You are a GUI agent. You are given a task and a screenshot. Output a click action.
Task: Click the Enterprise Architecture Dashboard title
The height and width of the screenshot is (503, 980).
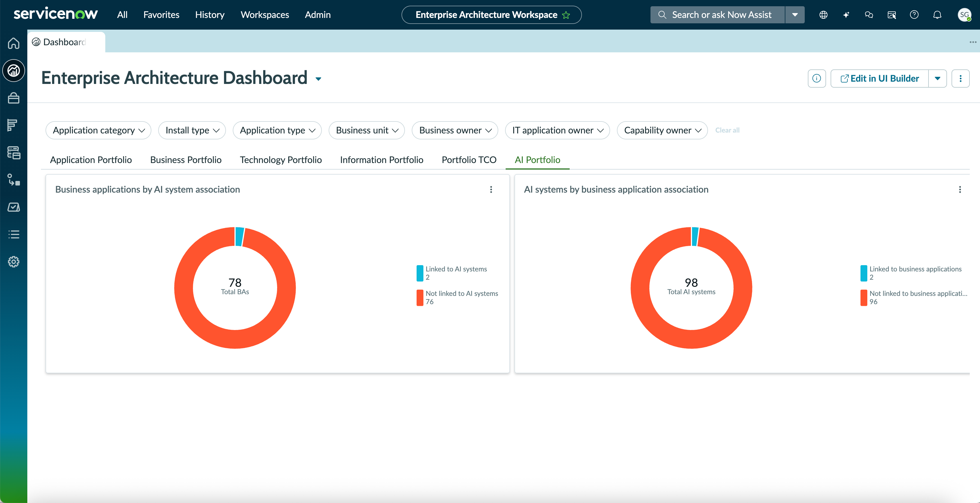pos(174,78)
